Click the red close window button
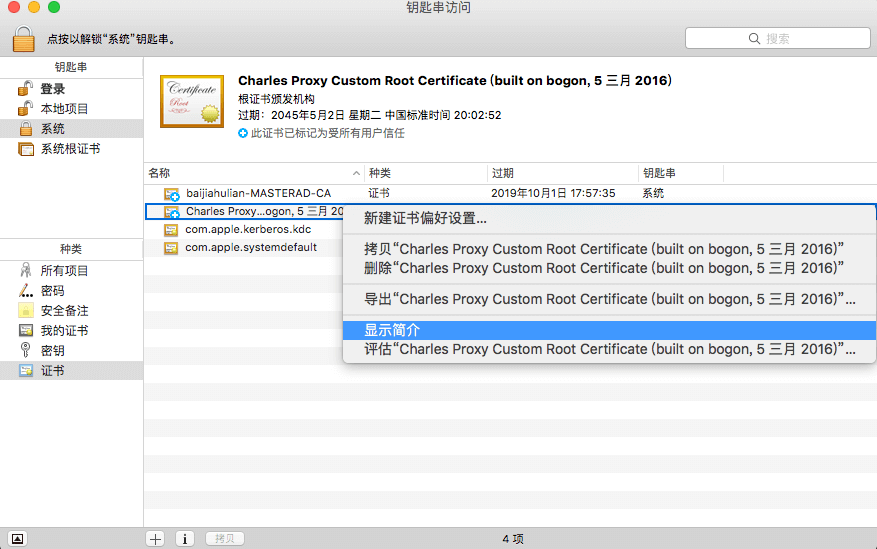This screenshot has width=877, height=549. [x=14, y=7]
